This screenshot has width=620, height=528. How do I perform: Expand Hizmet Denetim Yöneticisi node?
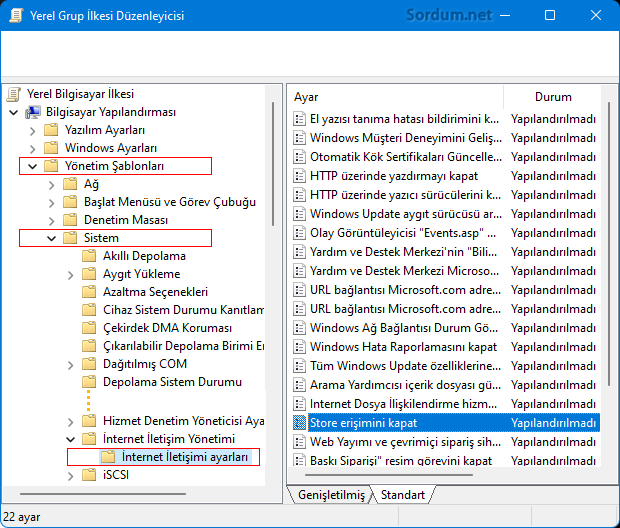coord(70,422)
